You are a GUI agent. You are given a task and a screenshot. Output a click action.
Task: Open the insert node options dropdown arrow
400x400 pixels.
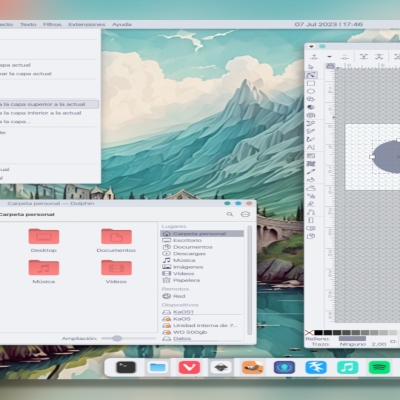point(329,57)
